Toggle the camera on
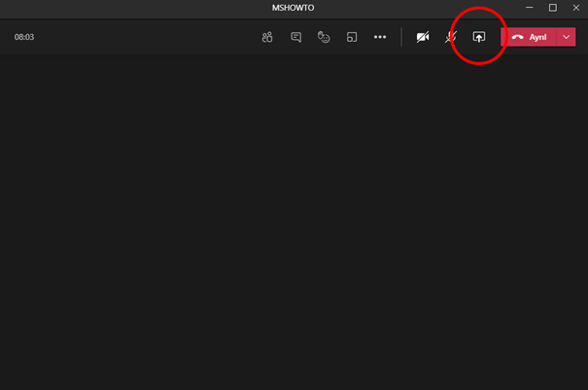Viewport: 588px width, 390px height. (423, 37)
